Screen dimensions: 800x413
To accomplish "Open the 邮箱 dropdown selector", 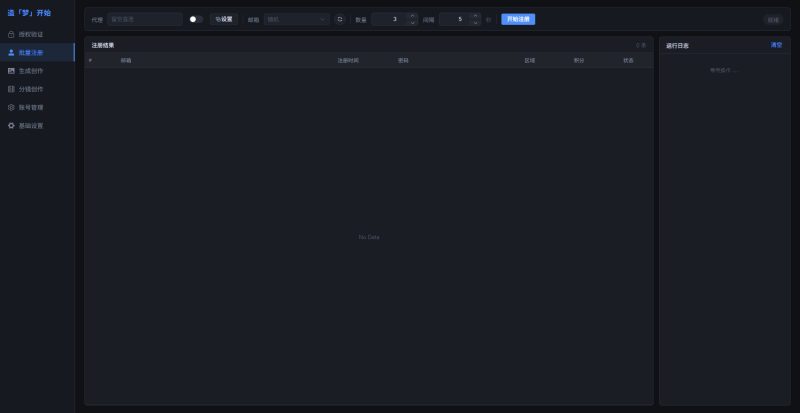I will tap(296, 19).
